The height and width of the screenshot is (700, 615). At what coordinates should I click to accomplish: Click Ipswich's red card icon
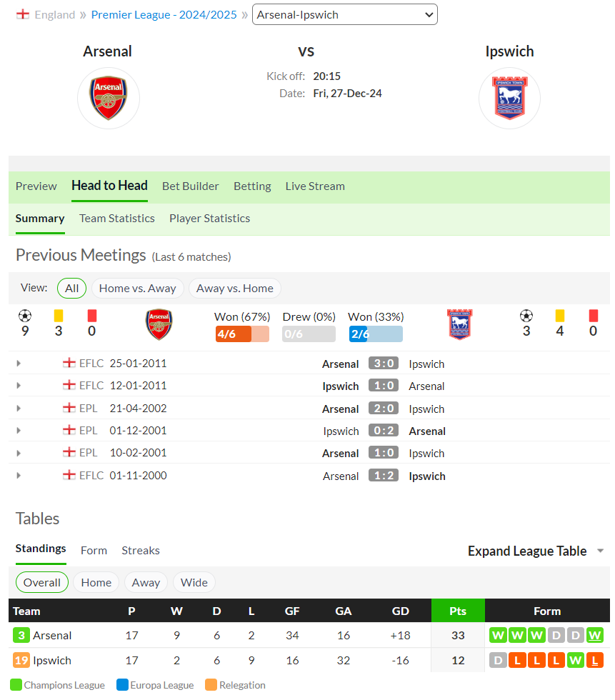(x=593, y=316)
